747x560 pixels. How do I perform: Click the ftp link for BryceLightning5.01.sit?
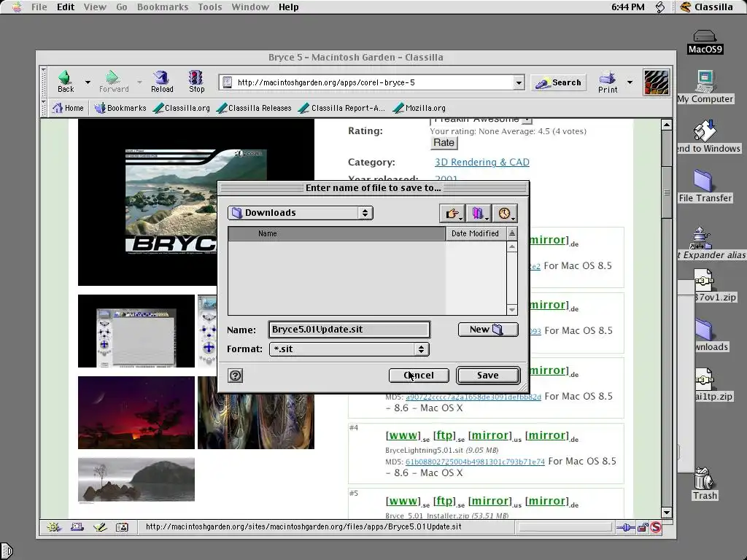[x=444, y=435]
